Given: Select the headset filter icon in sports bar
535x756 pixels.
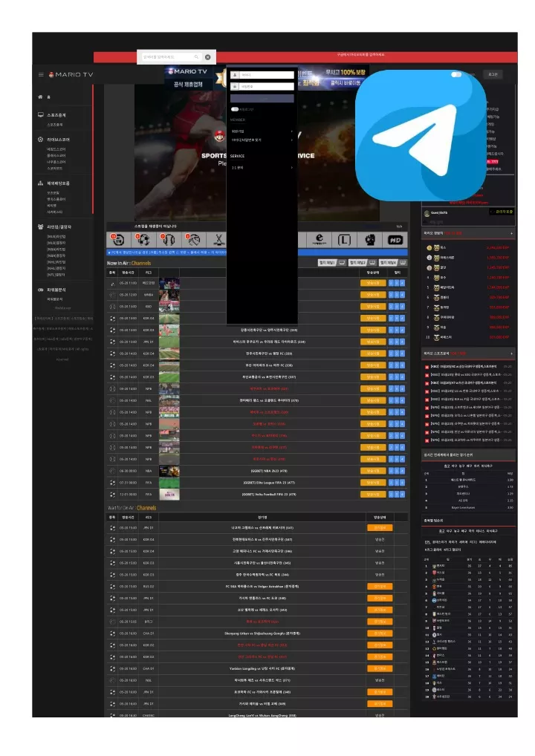Looking at the screenshot, I should (169, 239).
